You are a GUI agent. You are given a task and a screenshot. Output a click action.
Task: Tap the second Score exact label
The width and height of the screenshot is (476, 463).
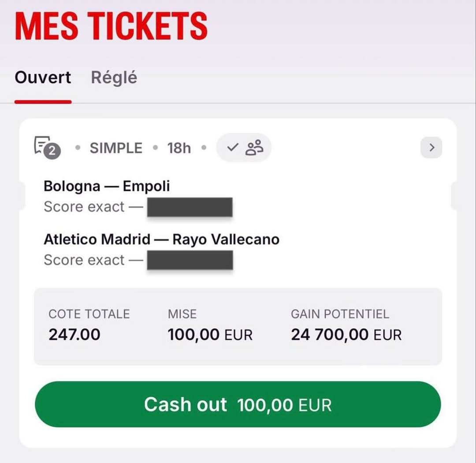pos(84,260)
